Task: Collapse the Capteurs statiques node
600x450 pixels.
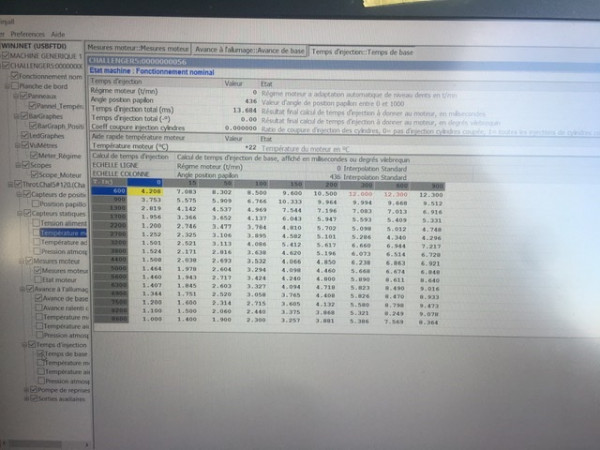Action: click(20, 213)
